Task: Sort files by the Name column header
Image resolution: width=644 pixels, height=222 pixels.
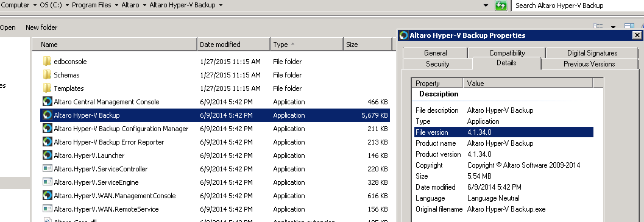Action: click(114, 45)
